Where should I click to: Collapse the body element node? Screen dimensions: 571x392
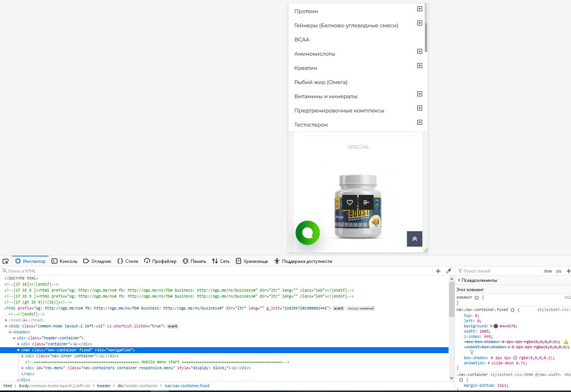click(x=6, y=326)
